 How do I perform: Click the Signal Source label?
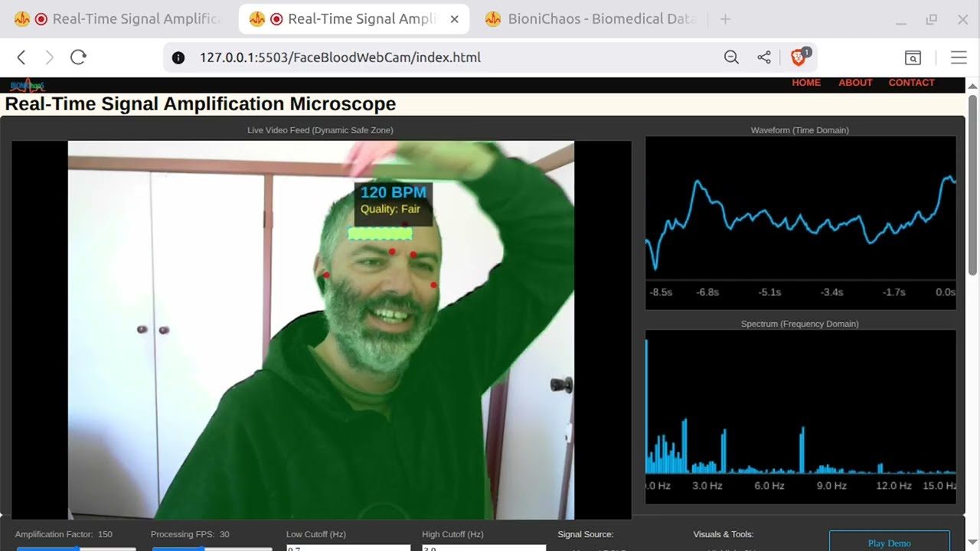tap(586, 534)
